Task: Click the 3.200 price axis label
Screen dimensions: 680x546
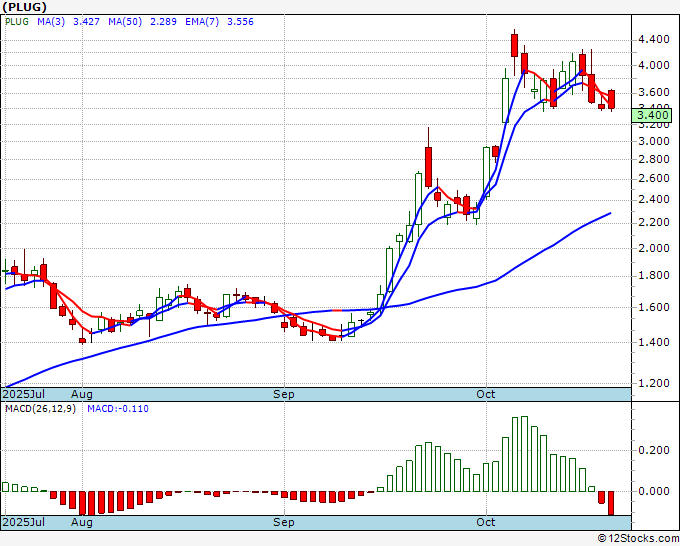Action: tap(654, 125)
